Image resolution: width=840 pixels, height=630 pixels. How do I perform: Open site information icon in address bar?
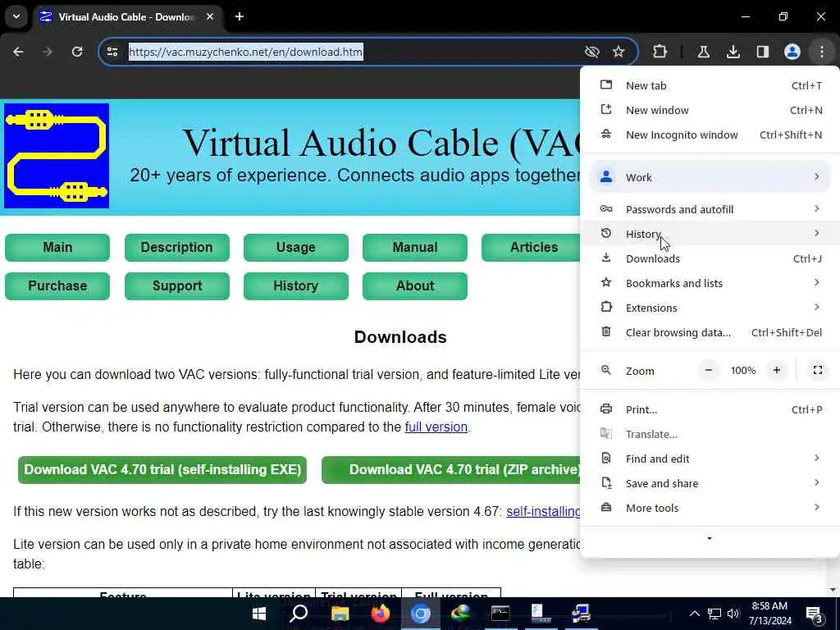112,52
